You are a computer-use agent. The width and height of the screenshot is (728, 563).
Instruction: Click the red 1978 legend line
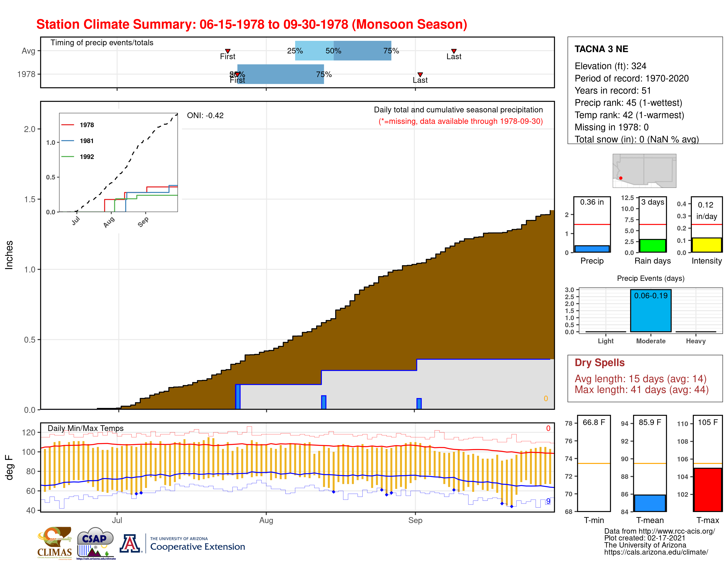click(68, 125)
